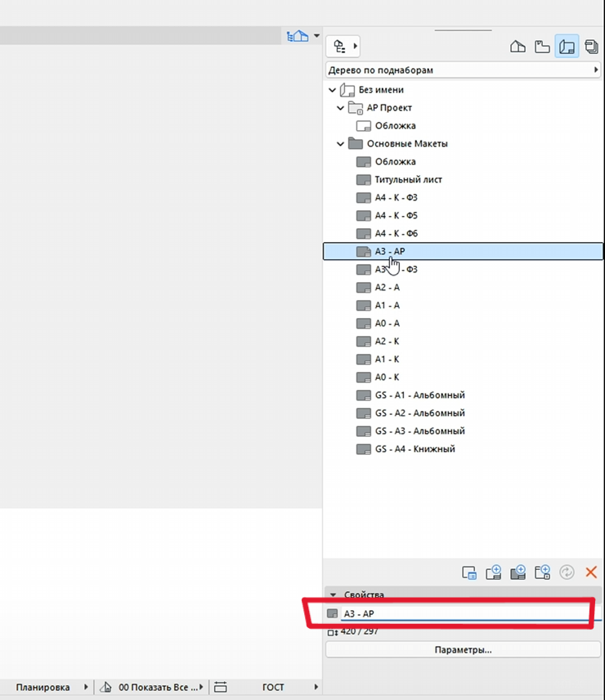Click the New Subset icon
Image resolution: width=605 pixels, height=700 pixels.
(542, 572)
